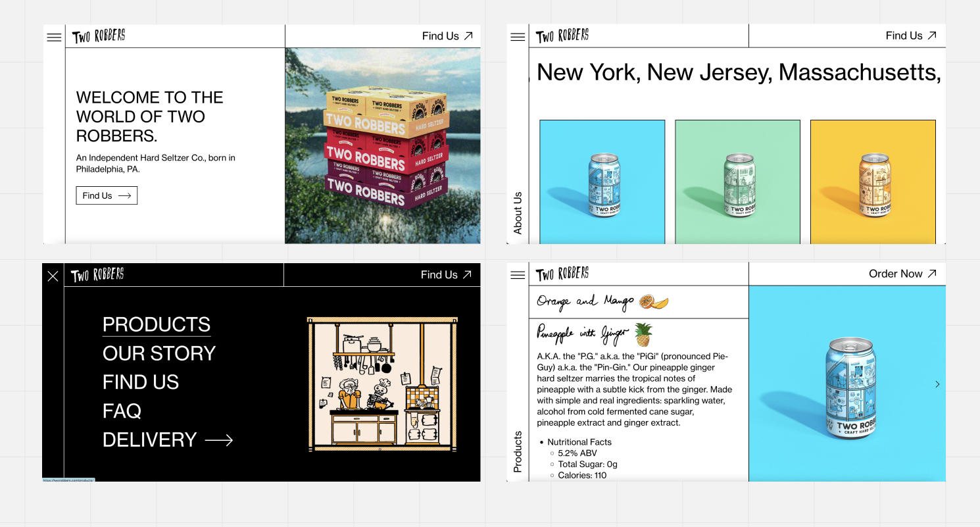980x527 pixels.
Task: Click Two Robbers logo in Products panel
Action: click(x=562, y=274)
